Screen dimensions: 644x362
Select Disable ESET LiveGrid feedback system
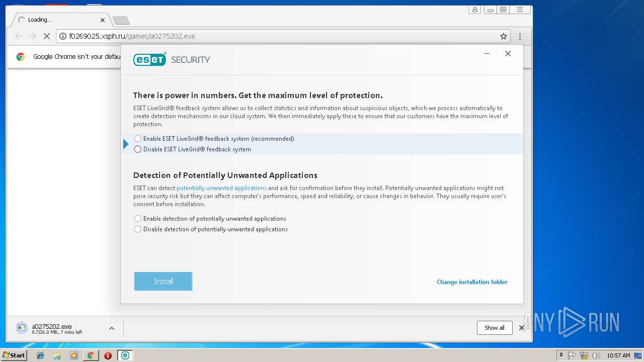click(x=138, y=149)
